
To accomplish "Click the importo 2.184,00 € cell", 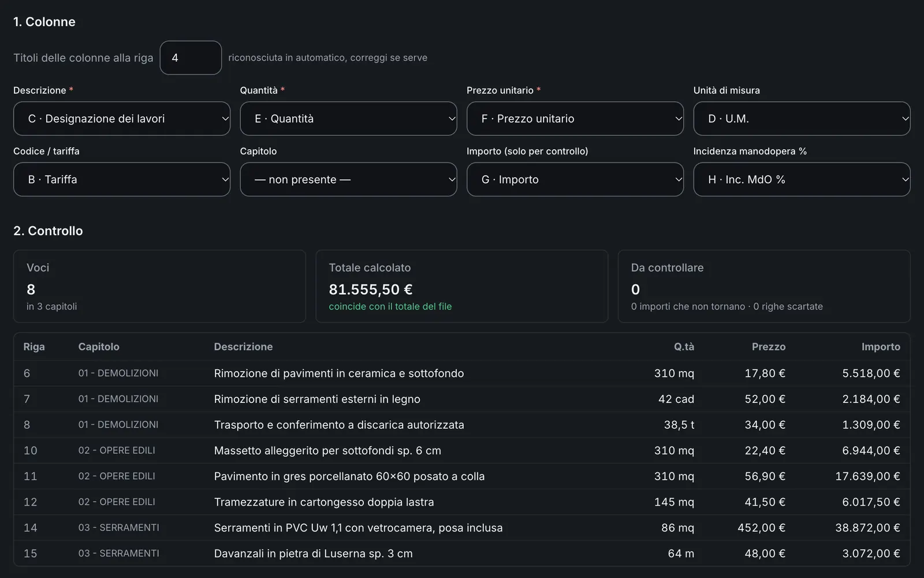I will click(871, 399).
